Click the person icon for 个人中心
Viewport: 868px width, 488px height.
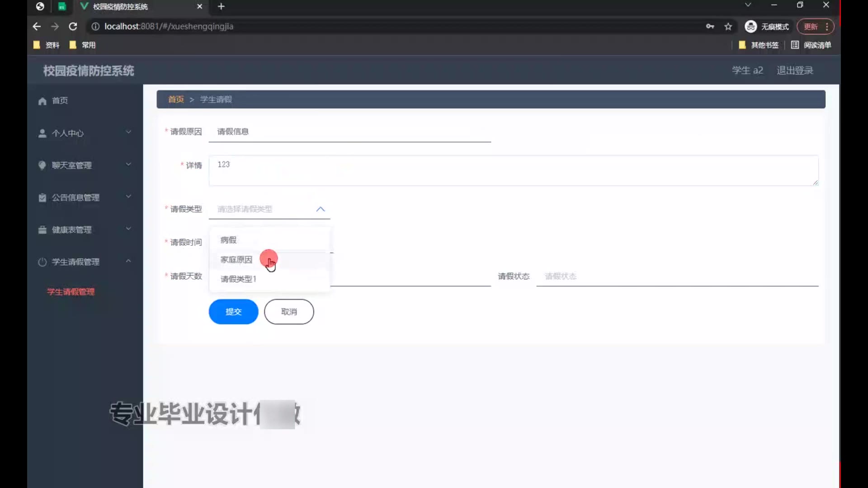[x=42, y=133]
